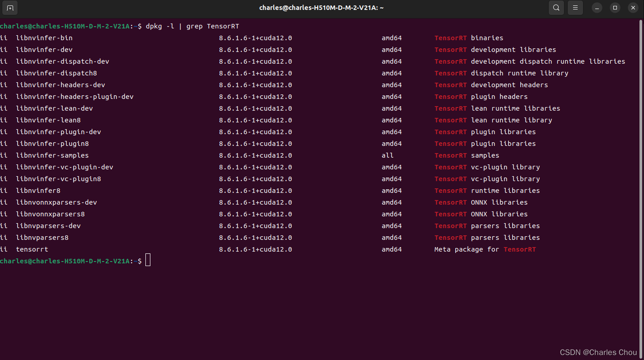
Task: Click the version in the tensorrt row
Action: pyautogui.click(x=256, y=249)
